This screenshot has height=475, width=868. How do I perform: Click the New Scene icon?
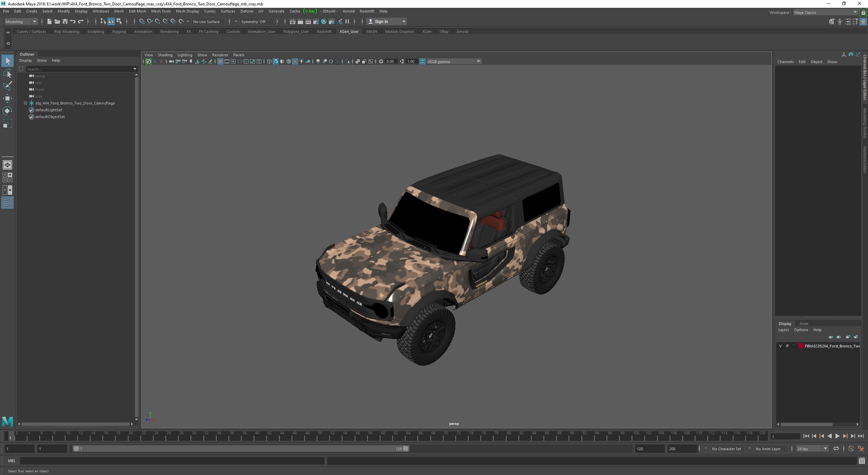coord(49,22)
